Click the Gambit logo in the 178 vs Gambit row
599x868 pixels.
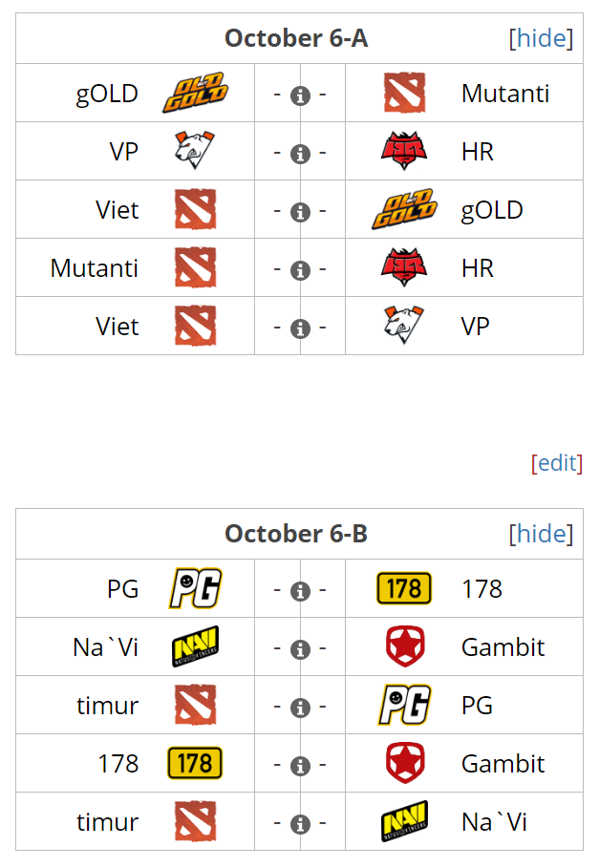click(403, 763)
